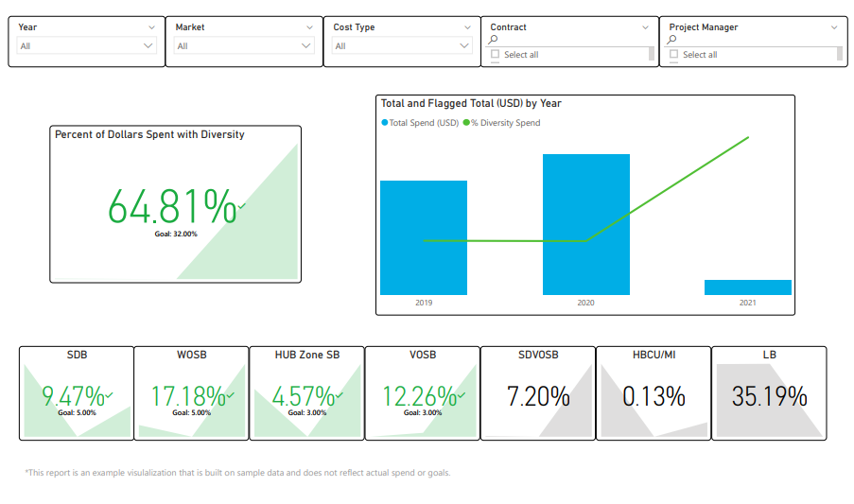The image size is (854, 504).
Task: Click the search icon in the Project Manager slicer
Action: (x=672, y=41)
